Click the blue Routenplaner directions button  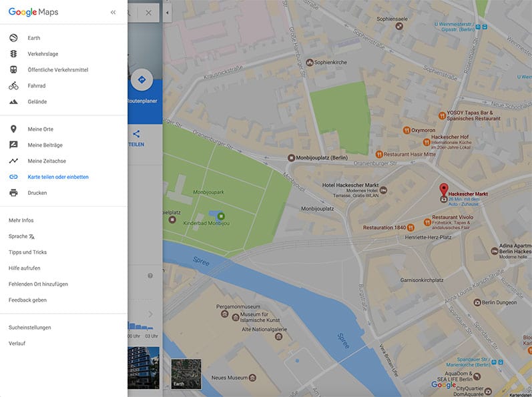coord(142,80)
